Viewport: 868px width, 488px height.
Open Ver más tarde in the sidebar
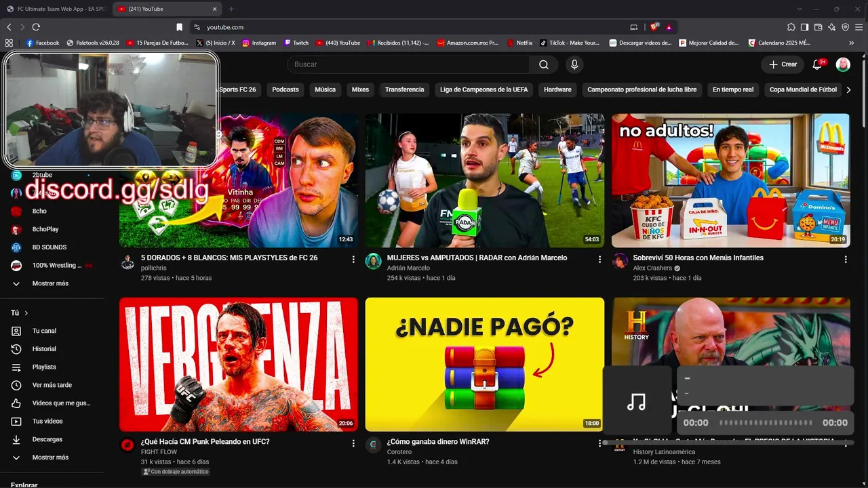(x=53, y=385)
